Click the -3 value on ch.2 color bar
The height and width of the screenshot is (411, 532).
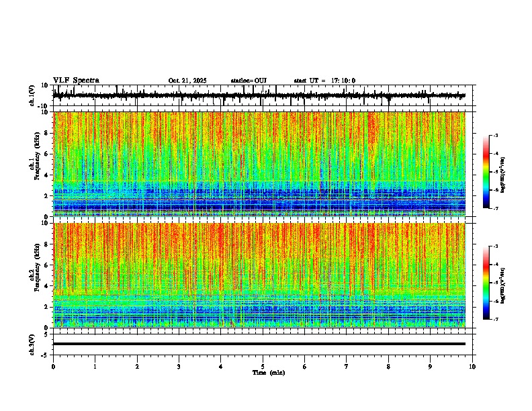[x=496, y=246]
